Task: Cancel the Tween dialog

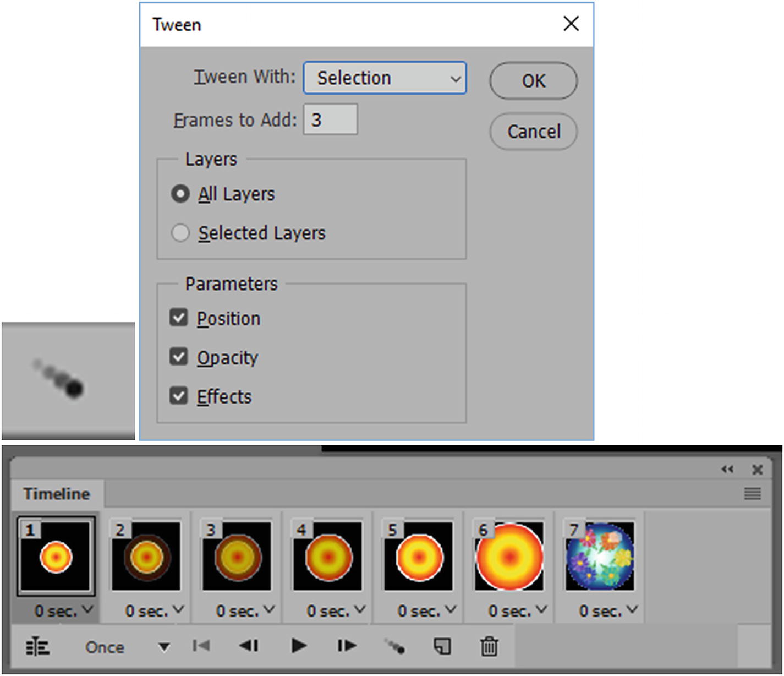Action: [532, 132]
